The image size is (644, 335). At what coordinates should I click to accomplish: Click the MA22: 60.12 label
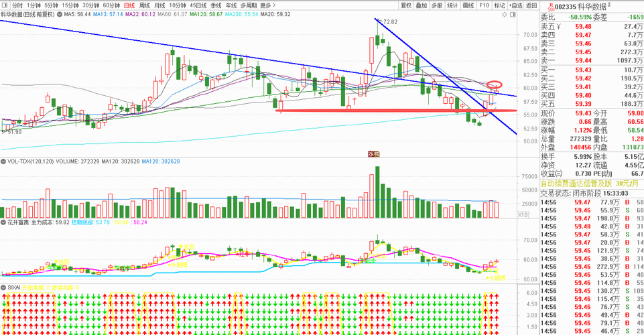[x=141, y=14]
